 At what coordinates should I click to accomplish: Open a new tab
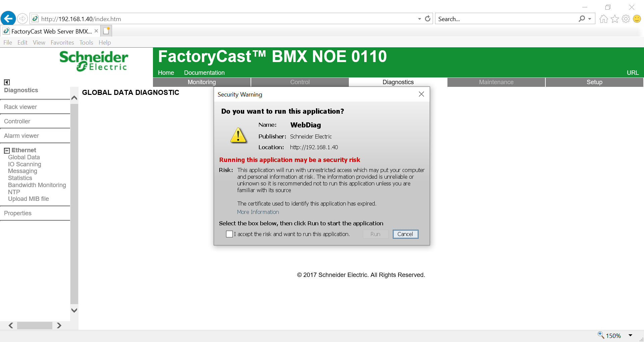point(106,31)
